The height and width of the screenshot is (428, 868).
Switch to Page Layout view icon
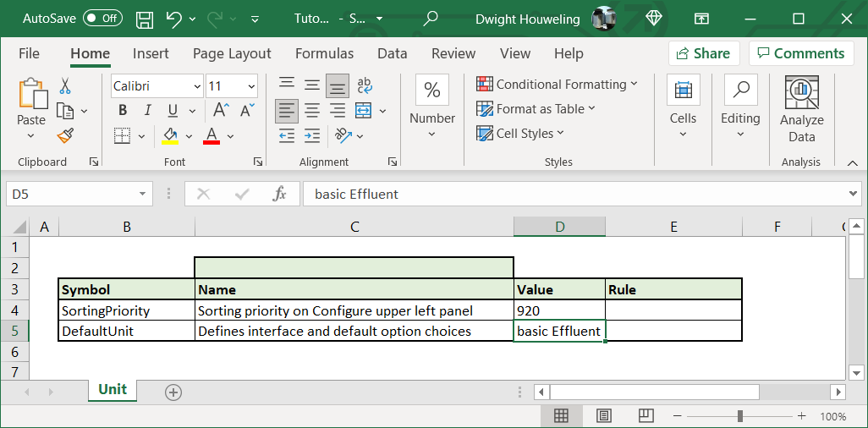pyautogui.click(x=603, y=415)
